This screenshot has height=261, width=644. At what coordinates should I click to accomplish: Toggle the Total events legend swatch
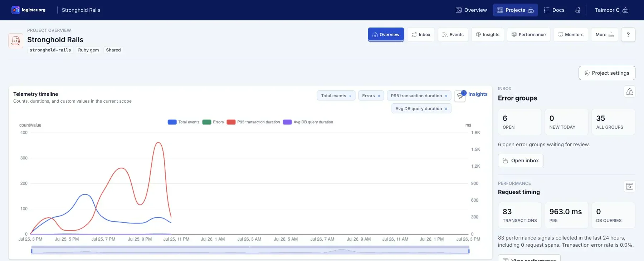[x=172, y=122]
